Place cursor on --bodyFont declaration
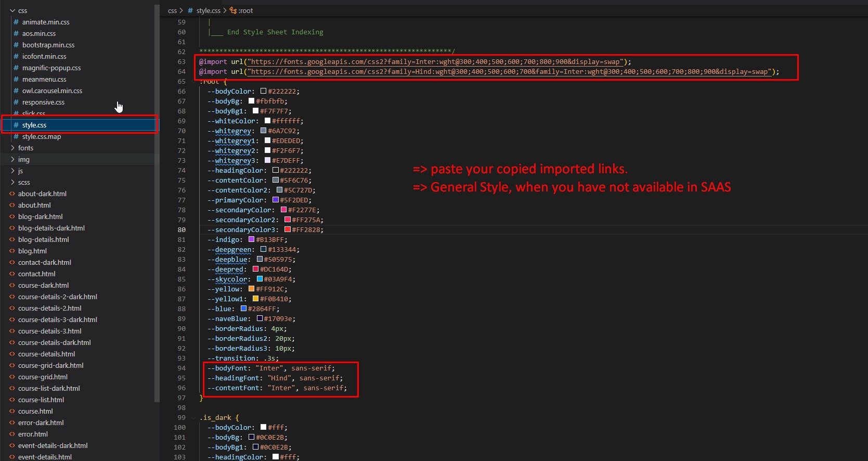Image resolution: width=868 pixels, height=461 pixels. pos(271,368)
